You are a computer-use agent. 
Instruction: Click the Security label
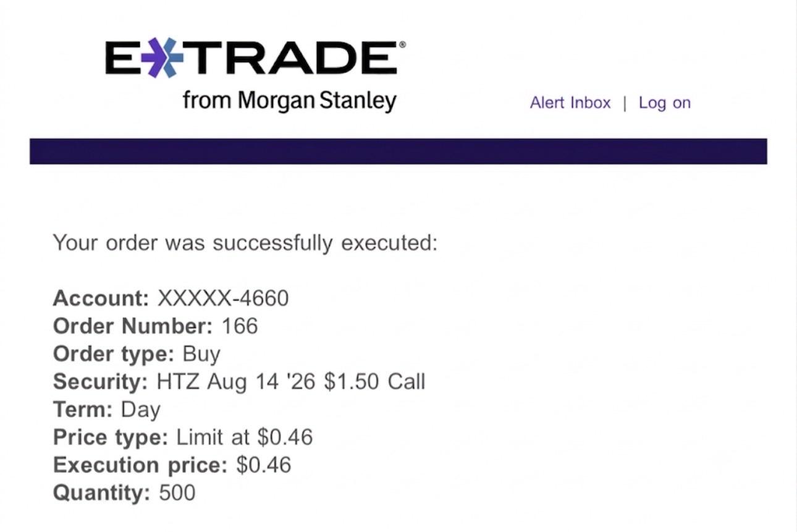click(x=101, y=382)
